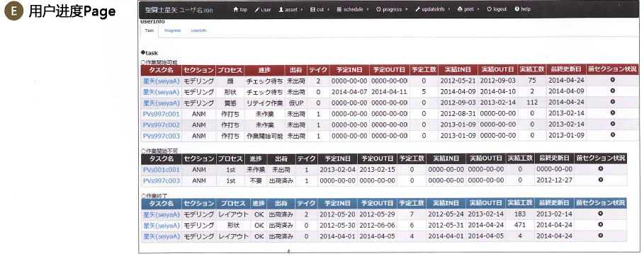This screenshot has height=256, width=644.
Task: Select the リテイク作業 progress cell
Action: pos(264,103)
